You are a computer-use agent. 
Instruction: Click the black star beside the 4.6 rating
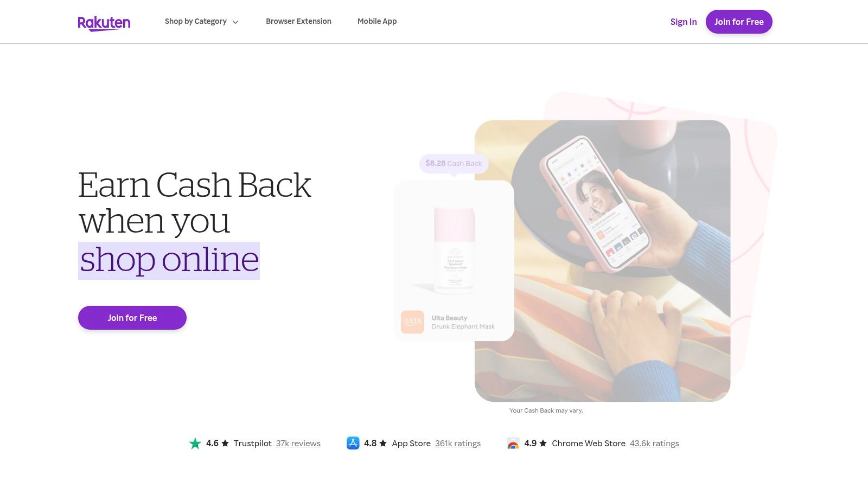pyautogui.click(x=225, y=443)
